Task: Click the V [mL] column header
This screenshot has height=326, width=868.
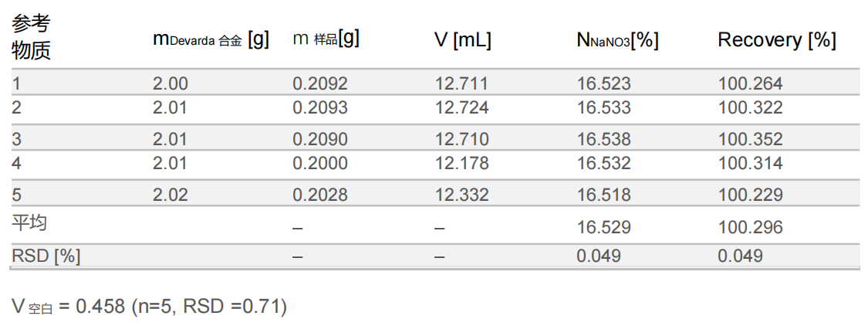Action: tap(462, 40)
